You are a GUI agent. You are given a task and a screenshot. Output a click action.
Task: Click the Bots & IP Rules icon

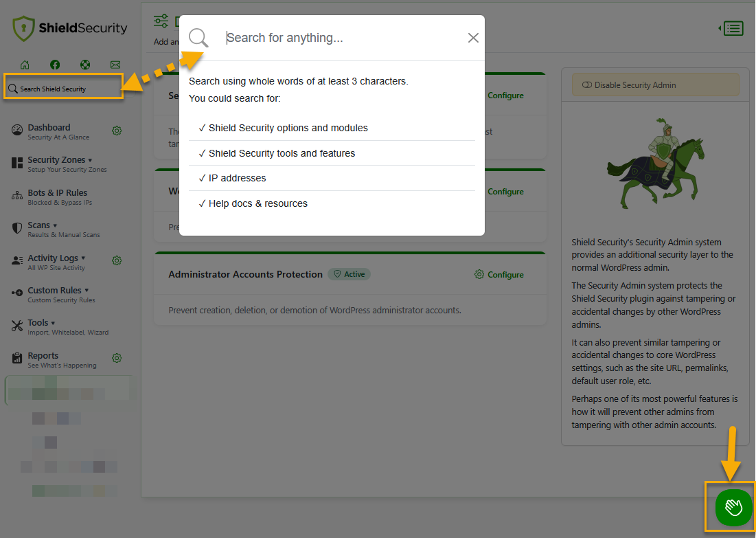coord(17,195)
